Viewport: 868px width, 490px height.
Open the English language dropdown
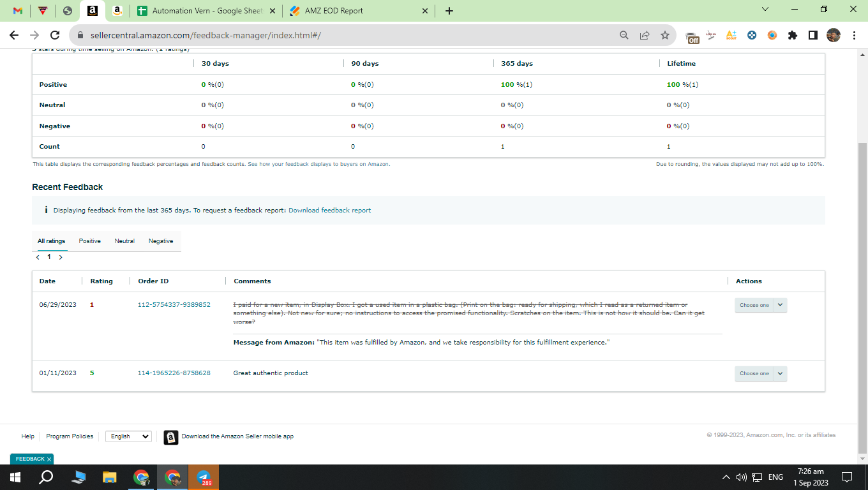tap(128, 436)
